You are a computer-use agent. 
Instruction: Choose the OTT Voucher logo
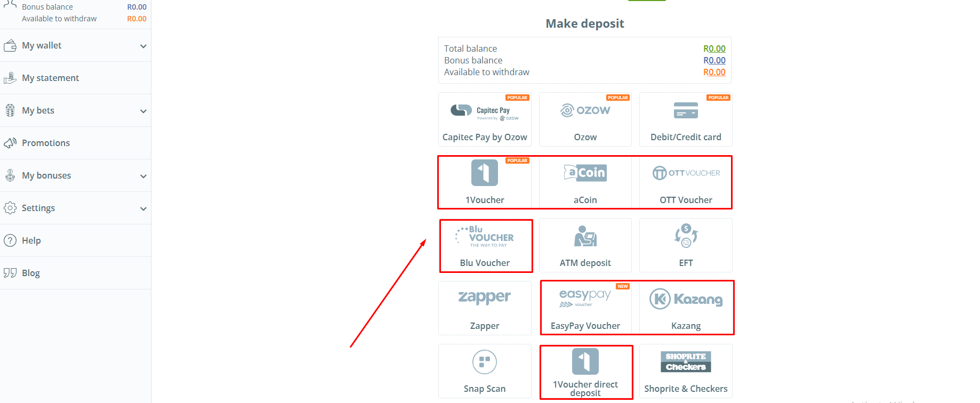(x=686, y=173)
